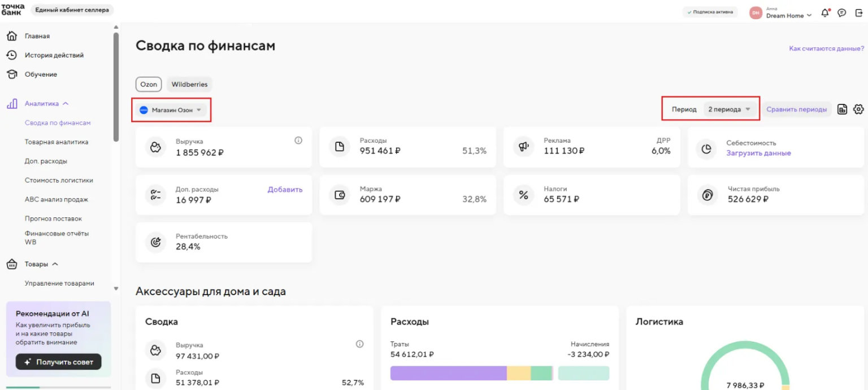Click the Ozon logo in Магазин Озон selector
Image resolution: width=868 pixels, height=390 pixels.
tap(144, 110)
